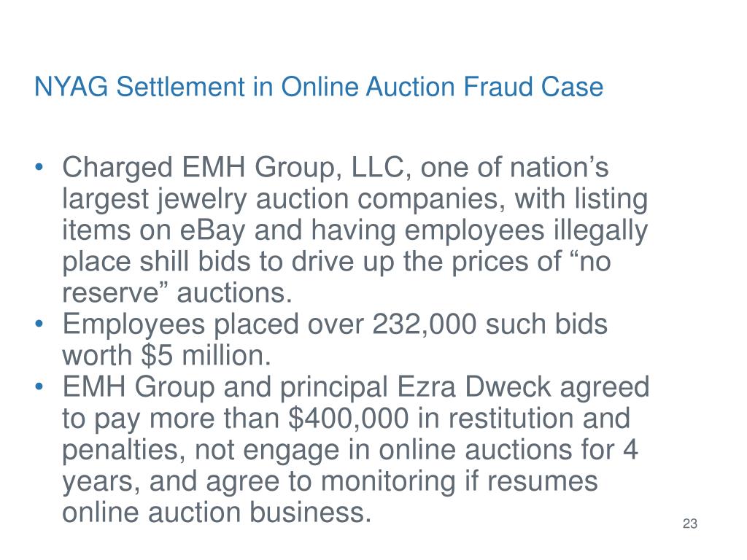Image resolution: width=747 pixels, height=560 pixels.
Task: Click the words "Fraud Case" in the title
Action: (x=533, y=87)
